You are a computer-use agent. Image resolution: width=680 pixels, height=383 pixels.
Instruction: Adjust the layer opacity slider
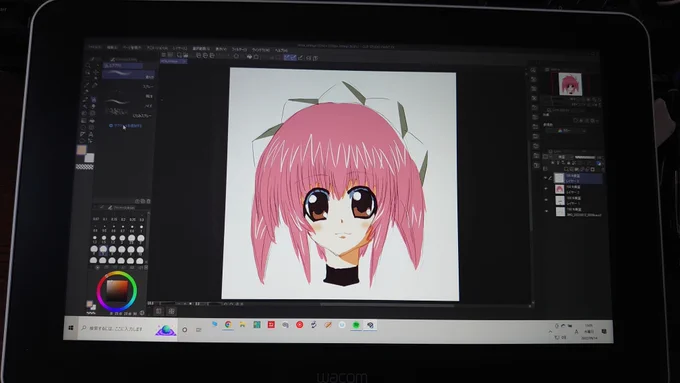tap(585, 157)
